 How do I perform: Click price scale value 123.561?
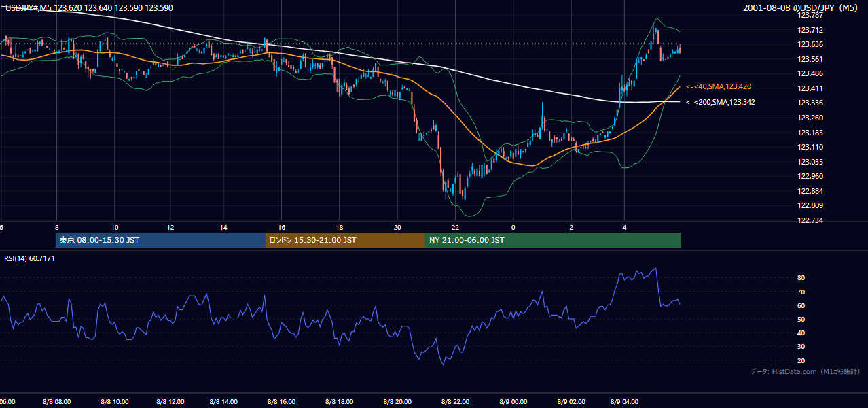tap(810, 59)
